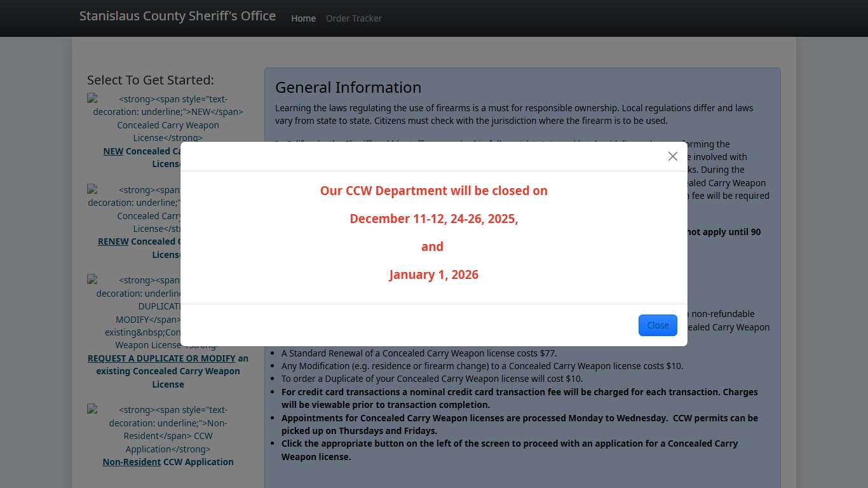Click the General Information heading
The width and height of the screenshot is (868, 488).
point(348,87)
